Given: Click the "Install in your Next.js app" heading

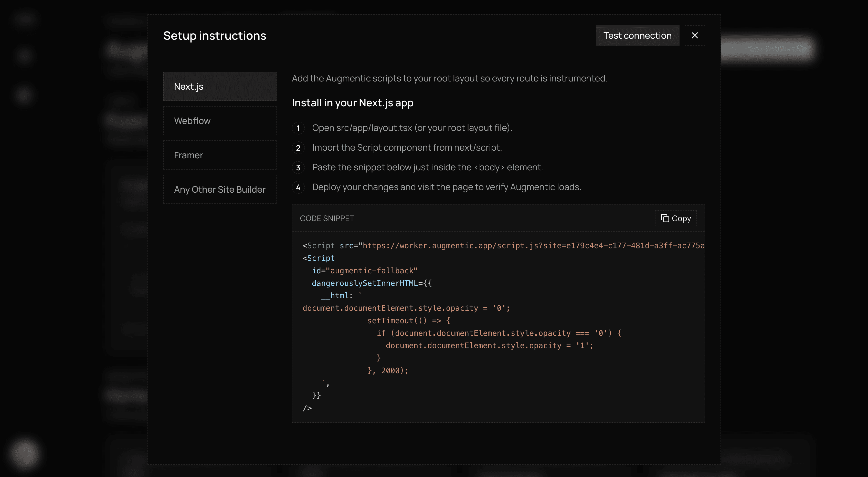Looking at the screenshot, I should pos(353,103).
